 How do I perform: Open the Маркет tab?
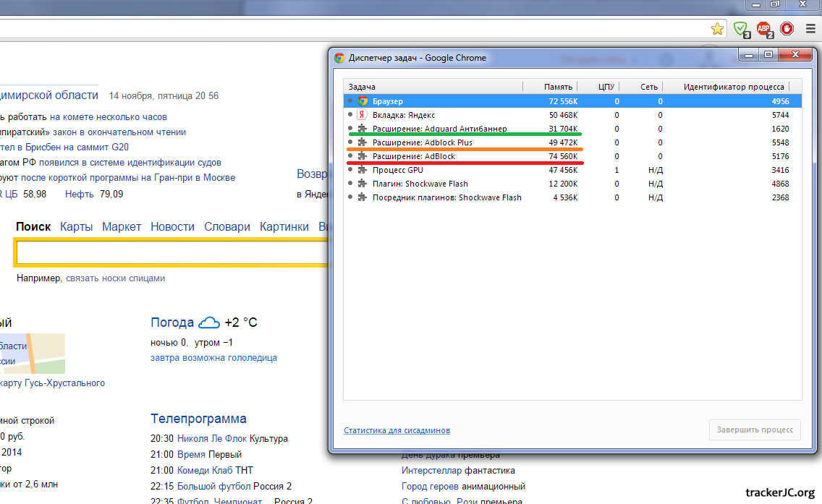tap(122, 226)
